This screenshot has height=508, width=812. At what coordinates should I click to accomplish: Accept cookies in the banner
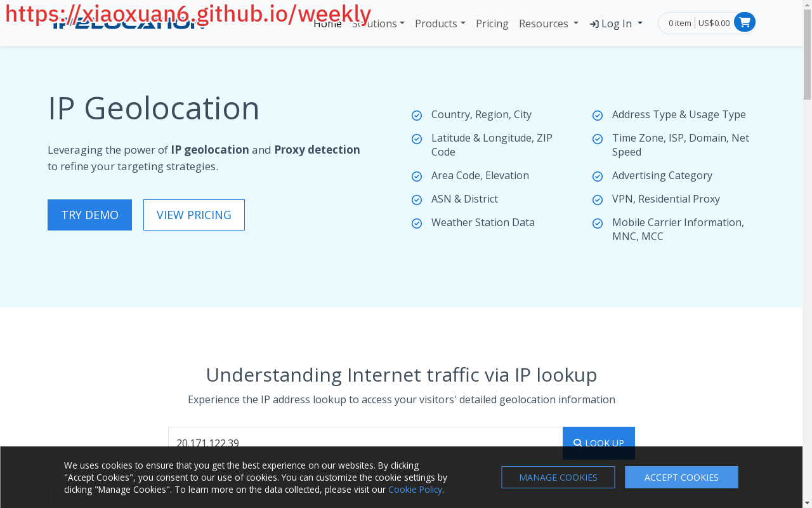coord(681,477)
